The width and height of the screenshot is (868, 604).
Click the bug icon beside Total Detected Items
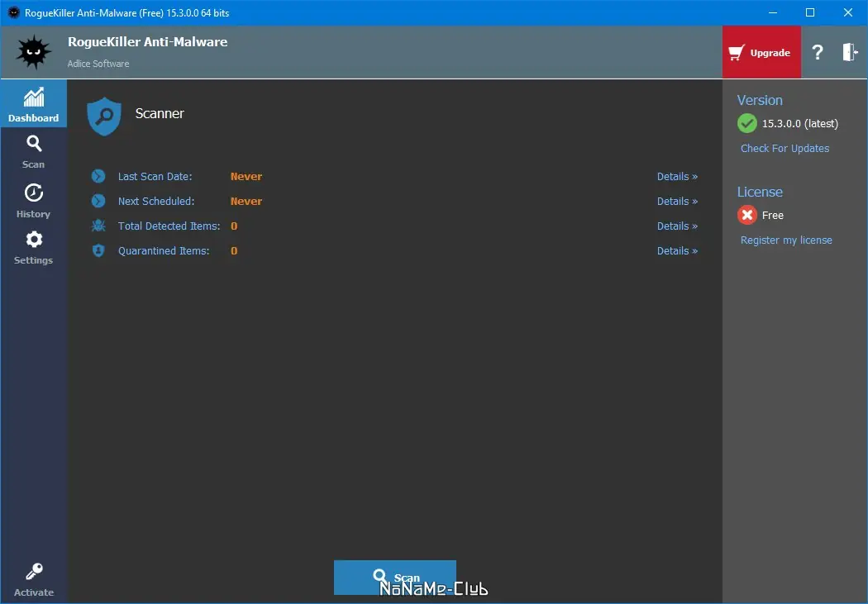[x=98, y=226]
